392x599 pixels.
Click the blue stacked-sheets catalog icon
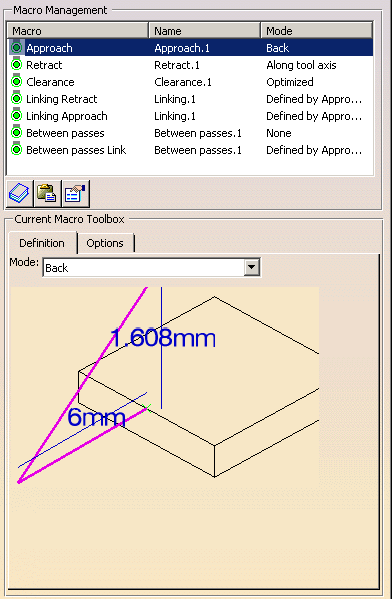pyautogui.click(x=19, y=193)
